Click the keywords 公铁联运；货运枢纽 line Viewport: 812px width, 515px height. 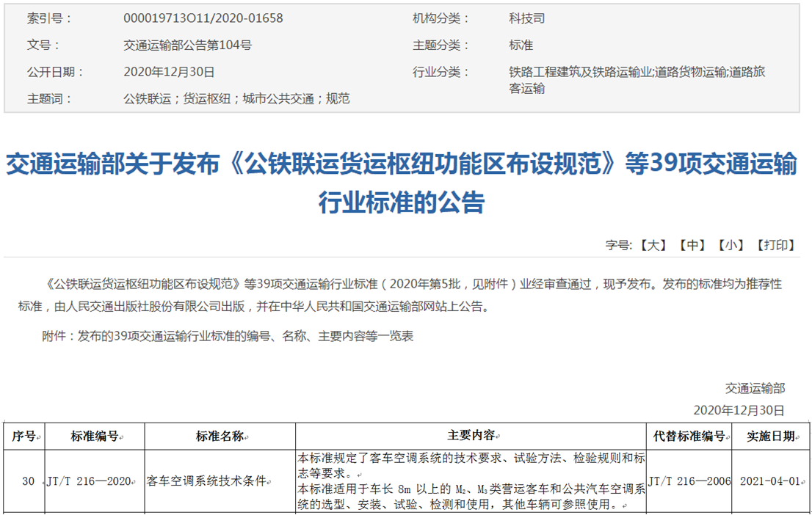tap(236, 98)
